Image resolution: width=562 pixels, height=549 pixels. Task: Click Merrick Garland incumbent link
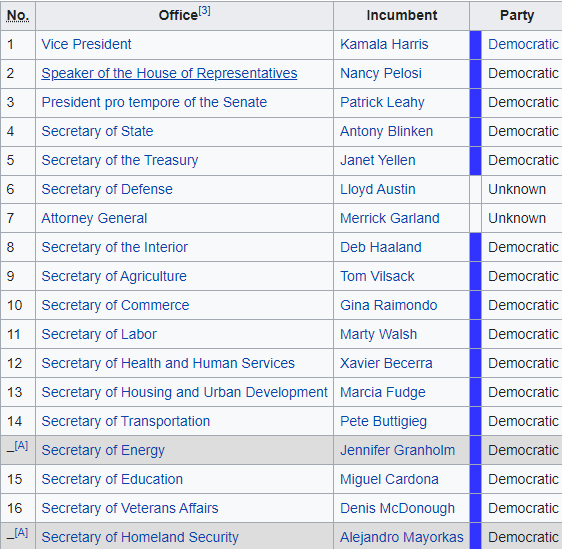pyautogui.click(x=390, y=219)
